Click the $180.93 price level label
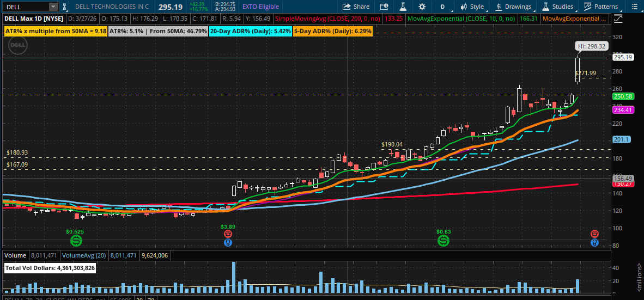This screenshot has height=300, width=644. [x=17, y=152]
